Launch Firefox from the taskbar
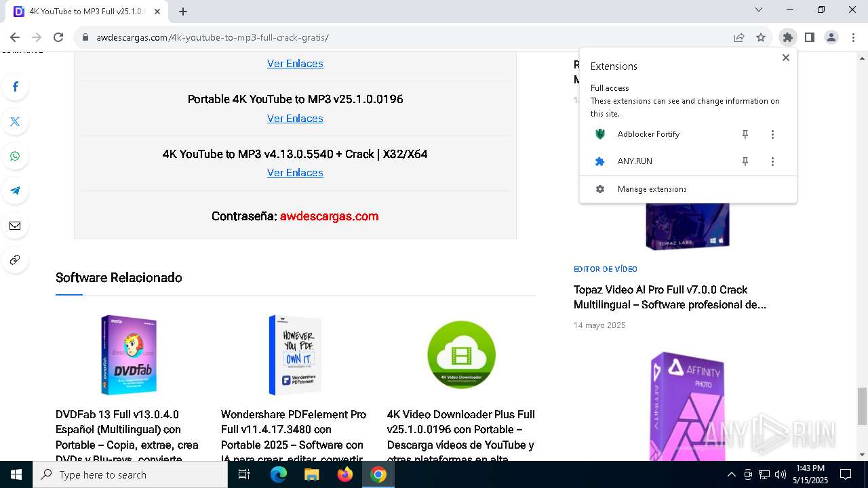This screenshot has width=868, height=488. click(x=345, y=474)
